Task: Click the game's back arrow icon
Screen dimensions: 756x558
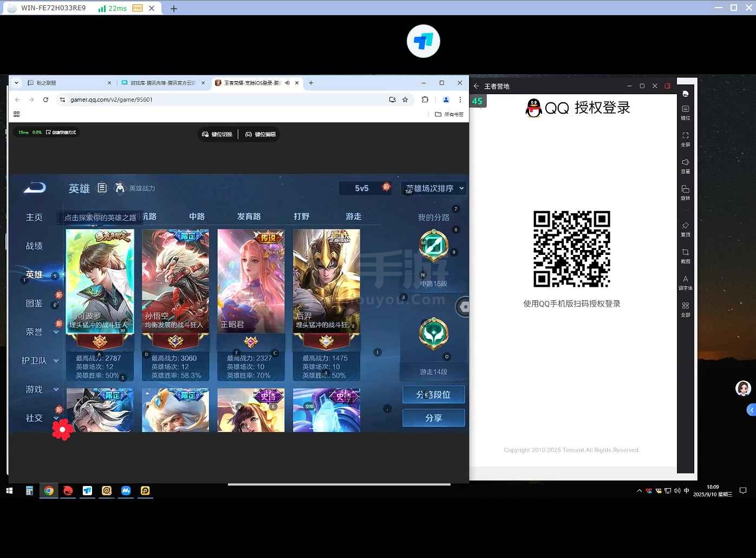Action: coord(35,188)
